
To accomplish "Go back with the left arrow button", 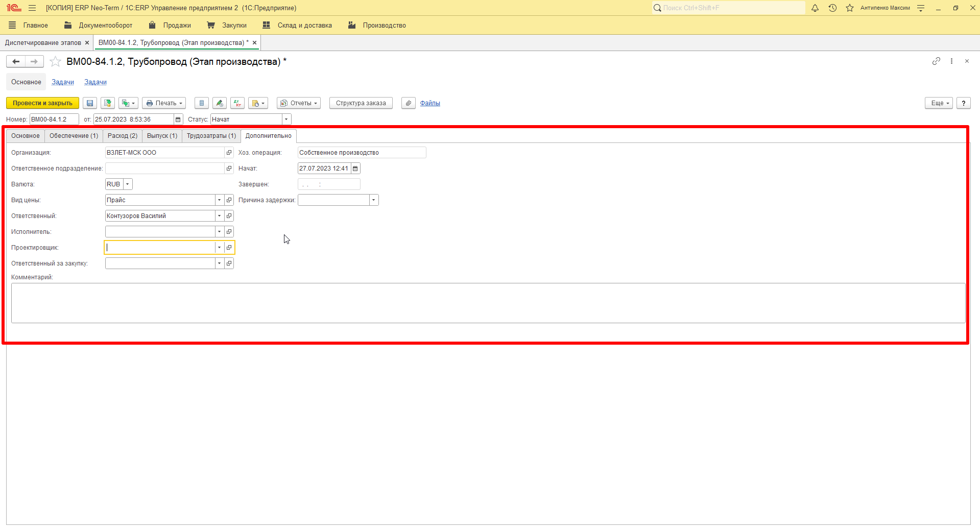I will click(x=16, y=62).
